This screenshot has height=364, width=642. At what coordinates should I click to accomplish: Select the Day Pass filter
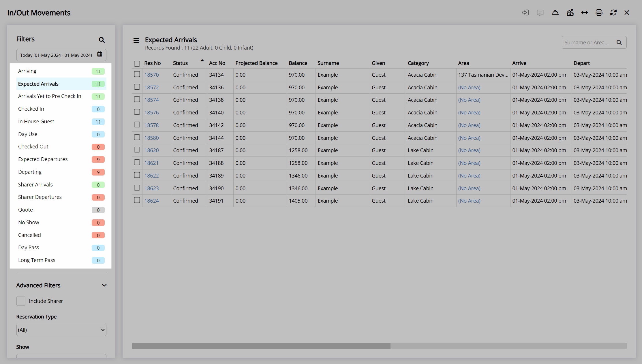(61, 248)
